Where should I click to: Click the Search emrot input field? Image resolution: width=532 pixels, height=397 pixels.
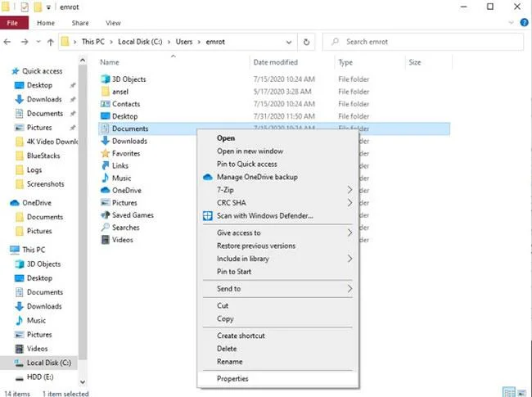(x=423, y=42)
